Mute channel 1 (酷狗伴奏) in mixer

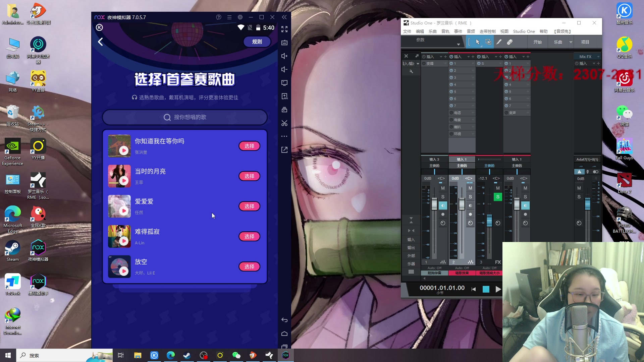coord(443,188)
